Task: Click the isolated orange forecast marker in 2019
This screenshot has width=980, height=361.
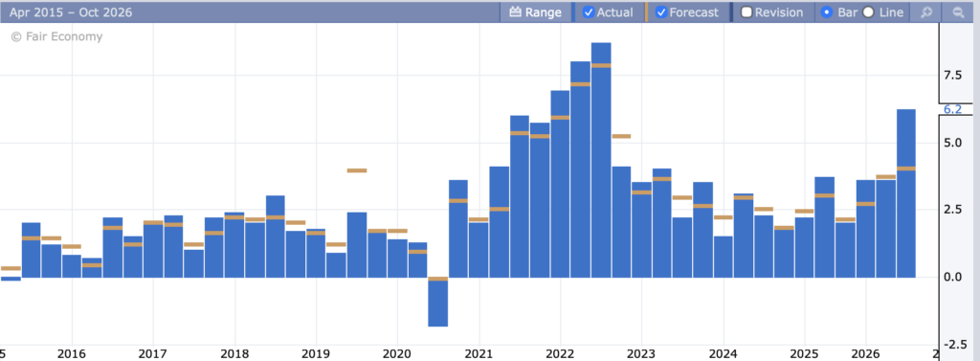Action: coord(357,170)
